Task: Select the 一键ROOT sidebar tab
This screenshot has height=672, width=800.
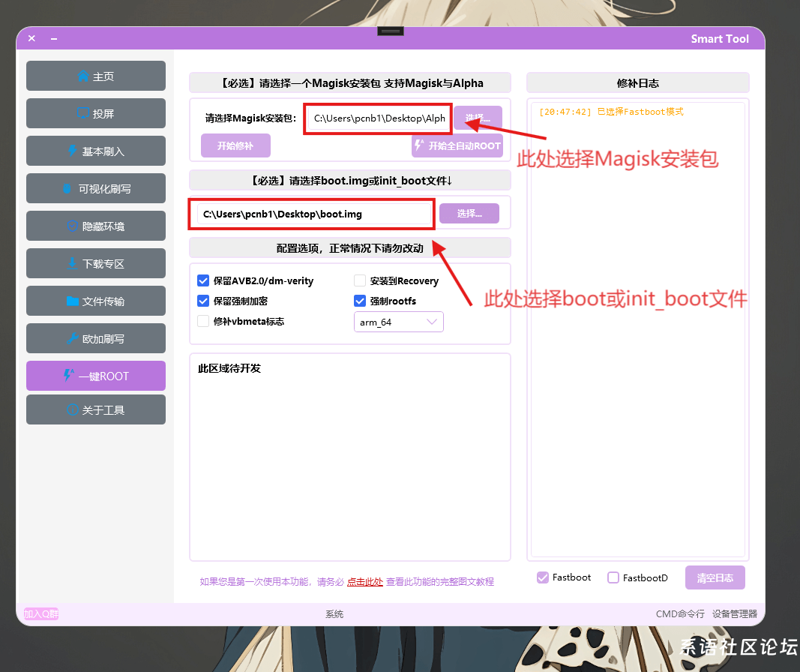Action: (x=96, y=376)
